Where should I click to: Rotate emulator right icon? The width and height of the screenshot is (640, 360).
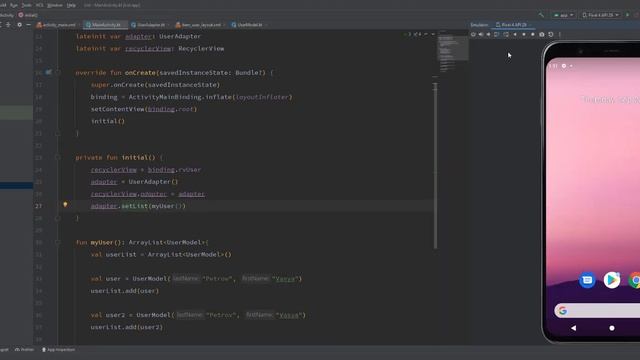506,35
